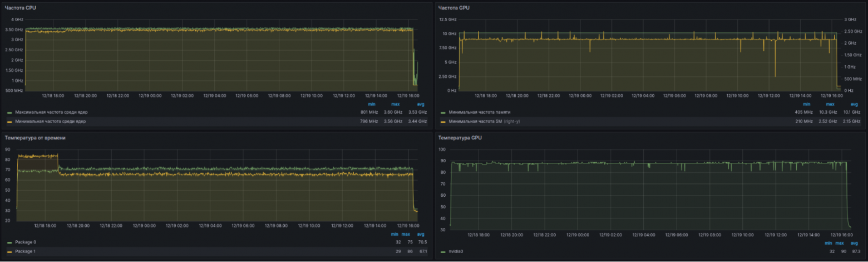Viewport: 868px width, 262px height.
Task: Toggle the Минимальная частота памяти legend entry
Action: click(x=479, y=112)
